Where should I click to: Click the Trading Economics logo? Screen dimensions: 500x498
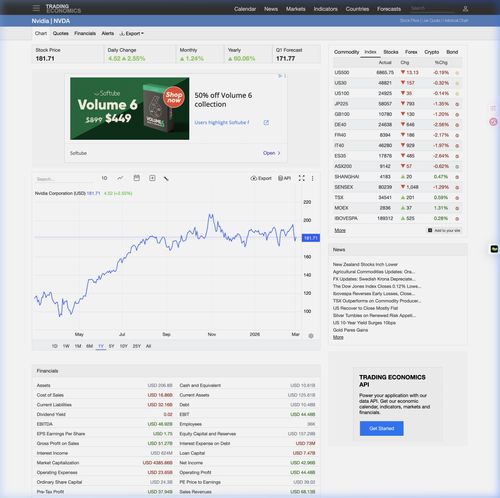(63, 8)
